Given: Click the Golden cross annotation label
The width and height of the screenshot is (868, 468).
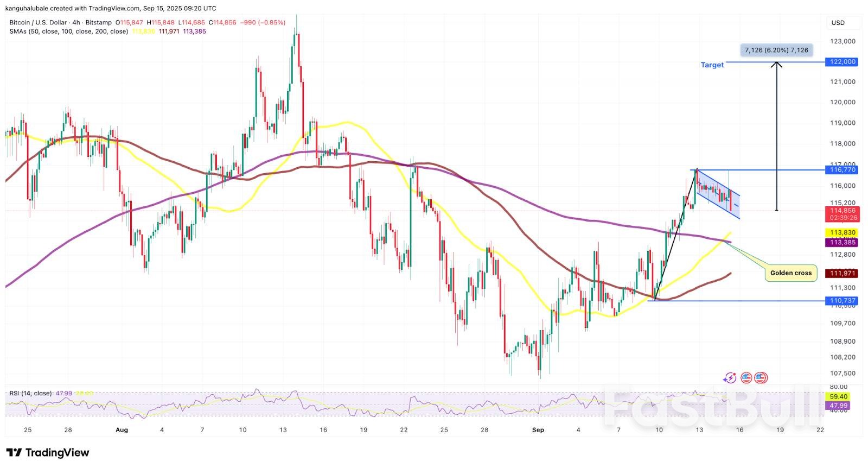Looking at the screenshot, I should (x=790, y=273).
